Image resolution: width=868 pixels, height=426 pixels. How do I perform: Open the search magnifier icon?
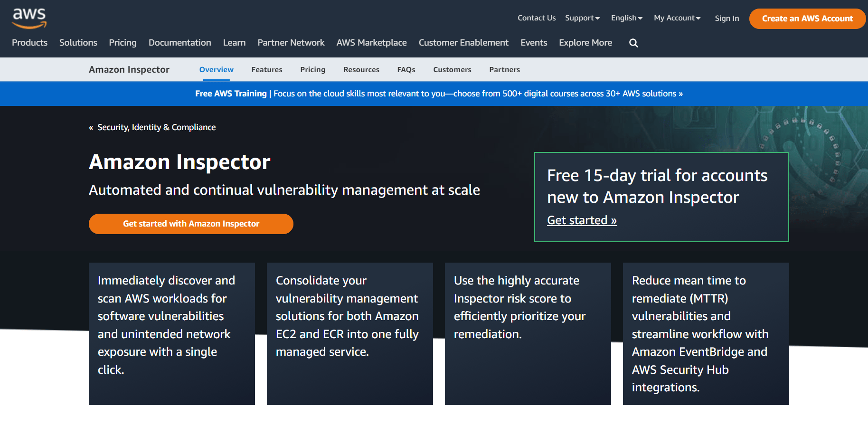point(633,43)
